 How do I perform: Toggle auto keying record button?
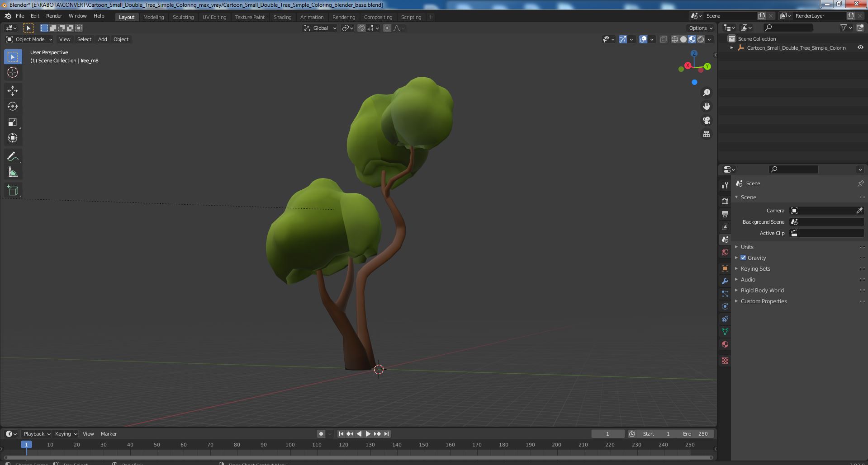(x=321, y=434)
